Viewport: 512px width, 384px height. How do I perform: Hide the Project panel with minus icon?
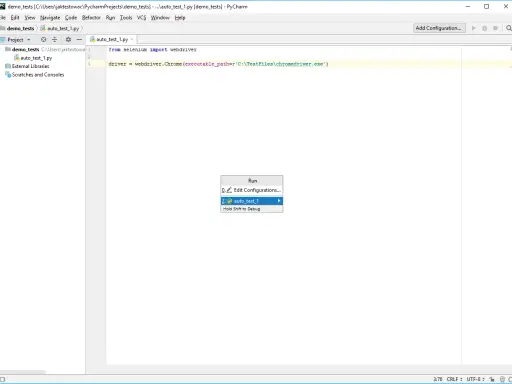pos(79,40)
